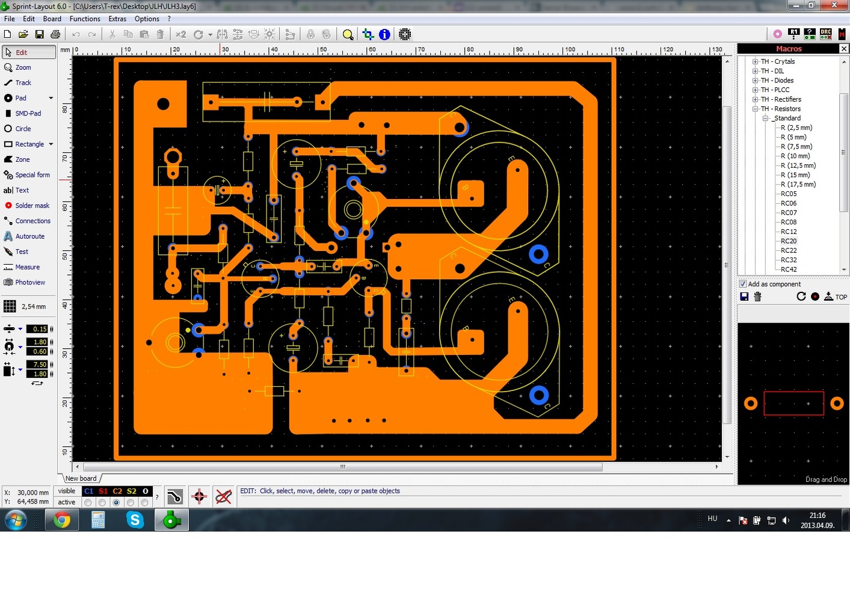Expand the TH - Diodes macro folder
Viewport: 850px width, 616px height.
pos(755,80)
